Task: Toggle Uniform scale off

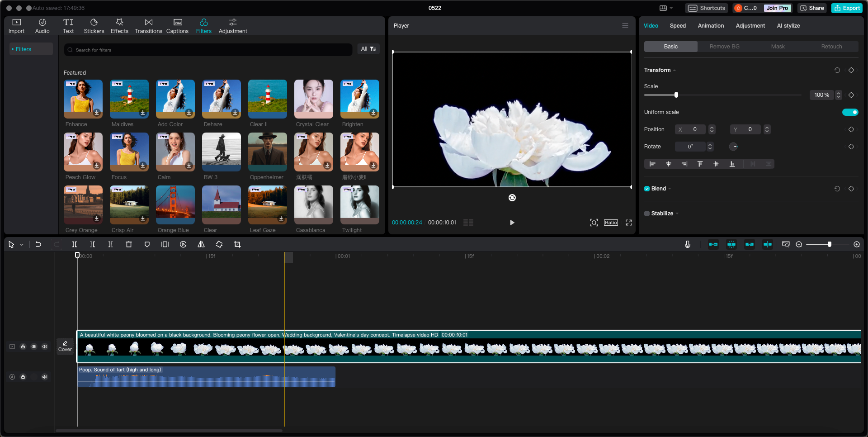Action: click(850, 112)
